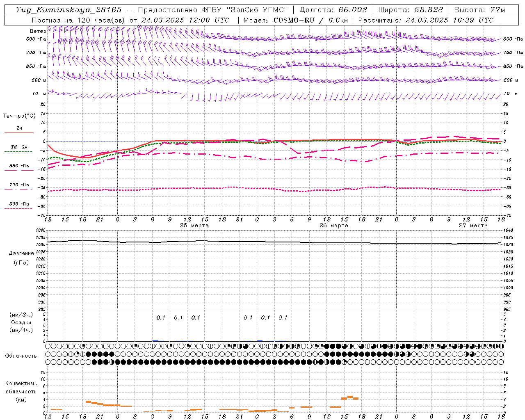The image size is (525, 420).
Task: Click the 25 марта date label
Action: (x=194, y=226)
